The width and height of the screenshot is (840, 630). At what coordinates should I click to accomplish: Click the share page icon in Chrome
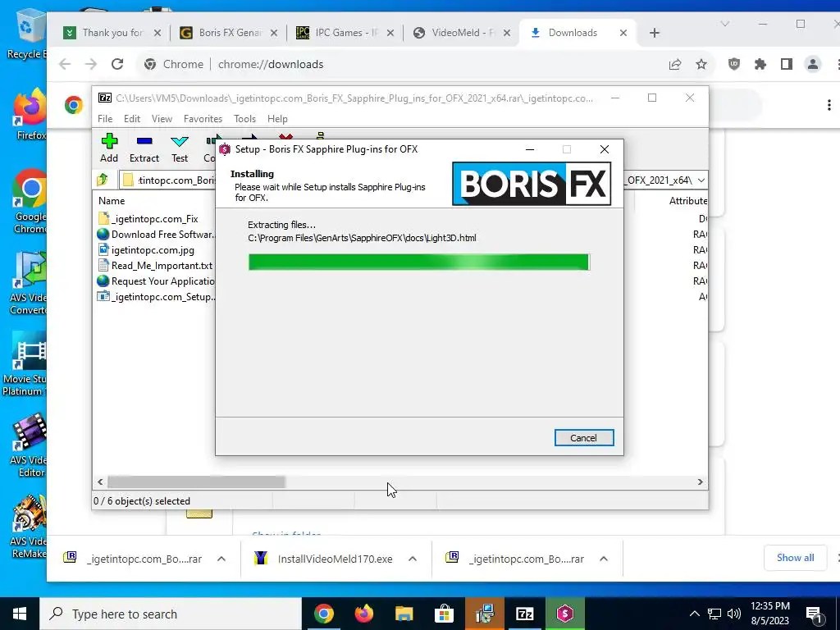[675, 64]
